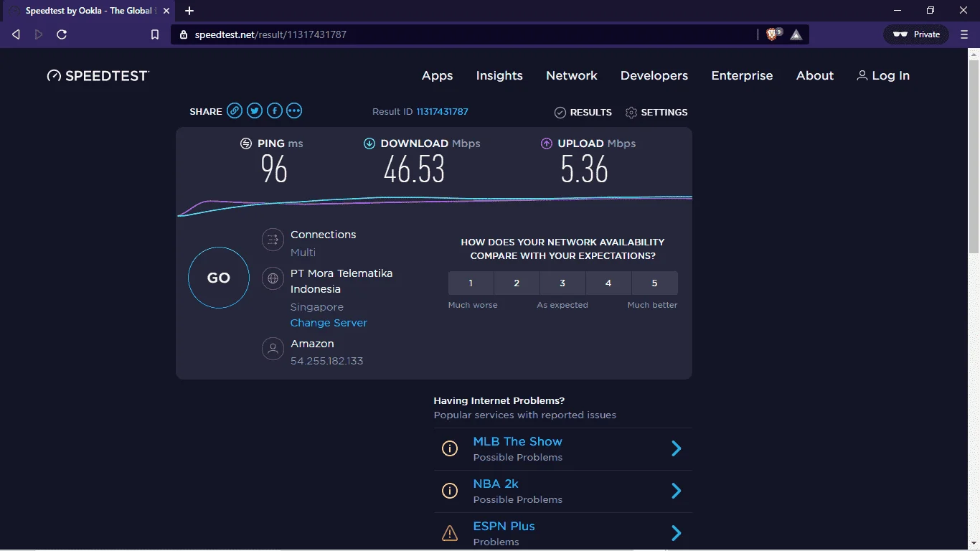The image size is (980, 551).
Task: Open the Insights menu
Action: point(499,75)
